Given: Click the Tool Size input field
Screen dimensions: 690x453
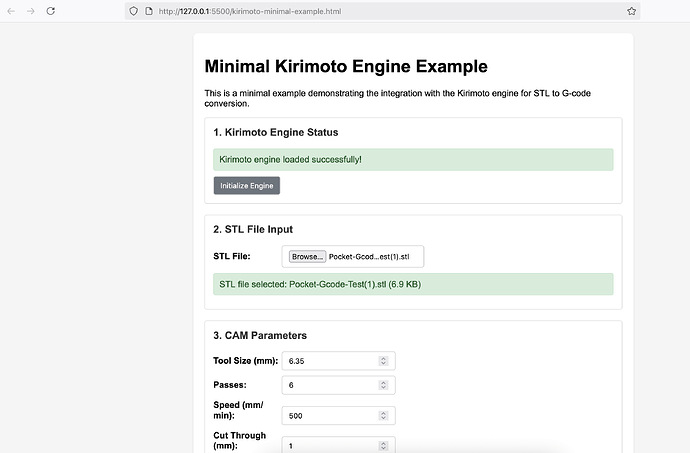Looking at the screenshot, I should (x=338, y=361).
